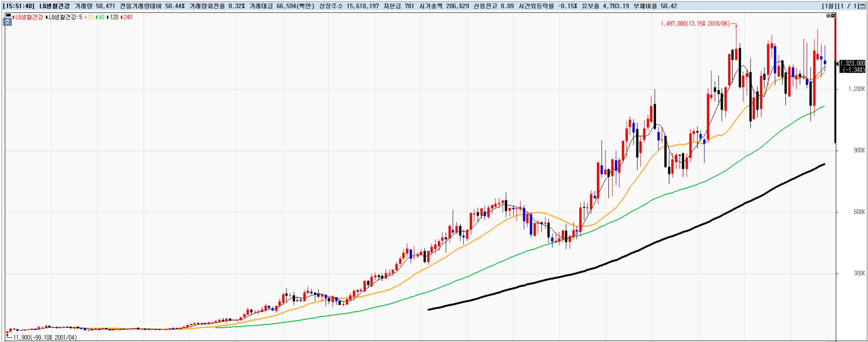Screen dimensions: 868x342
Task: Click the LG생활건강 stock name in header
Action: [x=54, y=6]
